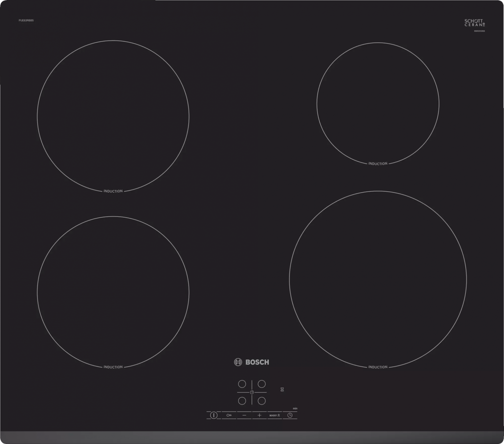Tap the clock timer symbol under 'min'

pos(290,415)
